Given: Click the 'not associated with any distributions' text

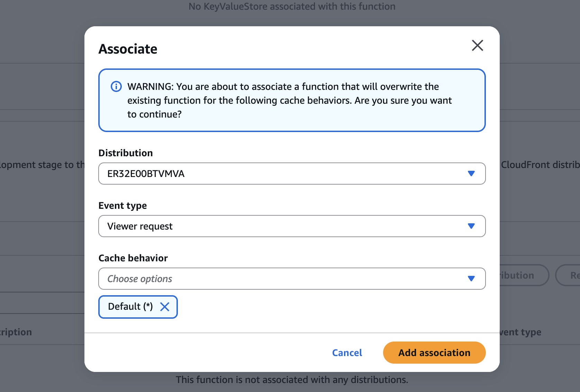Looking at the screenshot, I should 292,380.
